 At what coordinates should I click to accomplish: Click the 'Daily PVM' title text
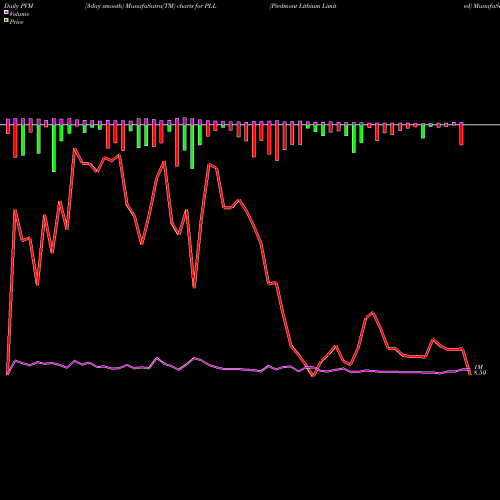[x=19, y=6]
